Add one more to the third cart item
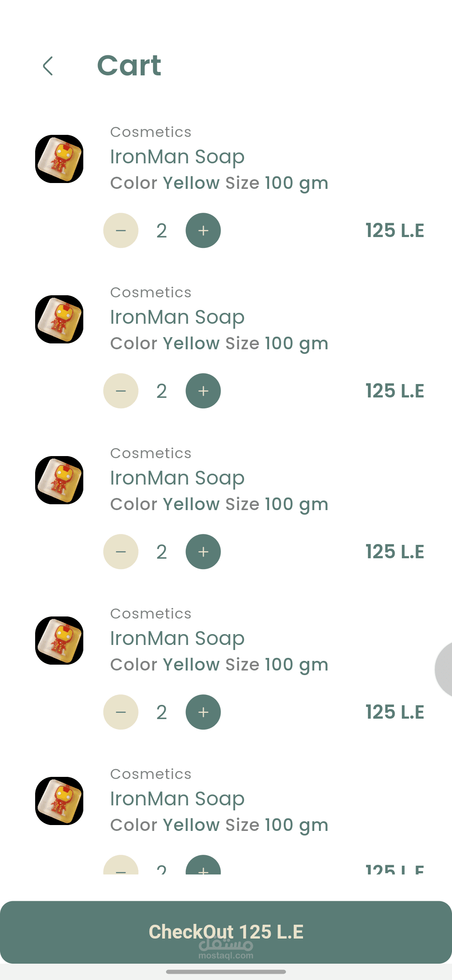Viewport: 452px width, 980px height. click(203, 552)
